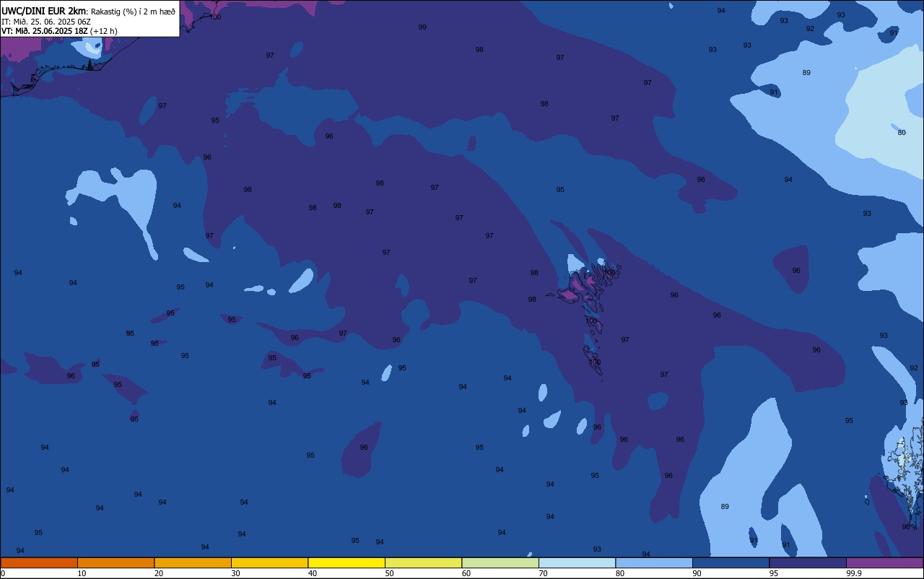
Task: Click the '80' value in the pale area
Action: [902, 132]
